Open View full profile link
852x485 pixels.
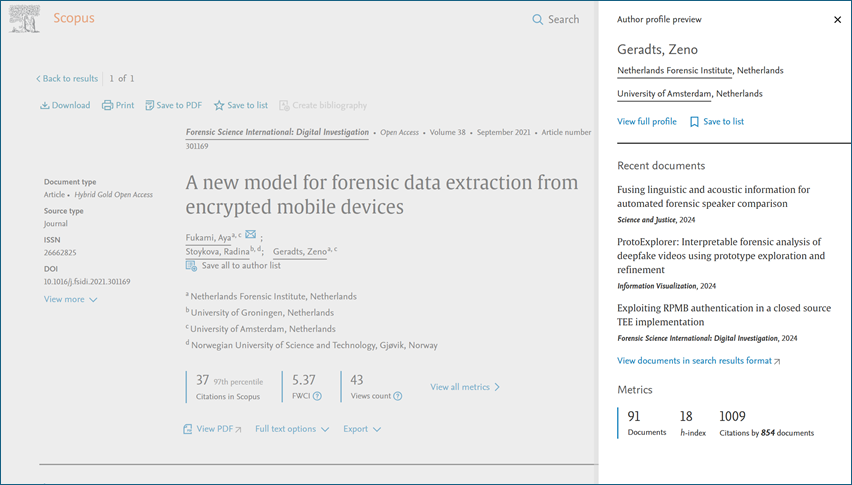point(646,122)
